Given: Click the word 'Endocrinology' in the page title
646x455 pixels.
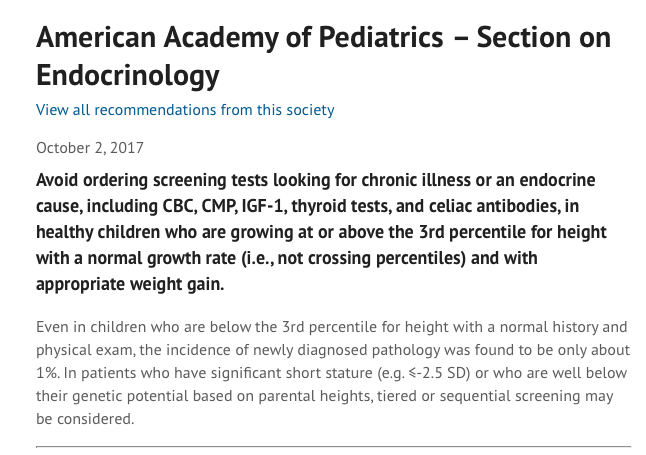Looking at the screenshot, I should pyautogui.click(x=128, y=75).
